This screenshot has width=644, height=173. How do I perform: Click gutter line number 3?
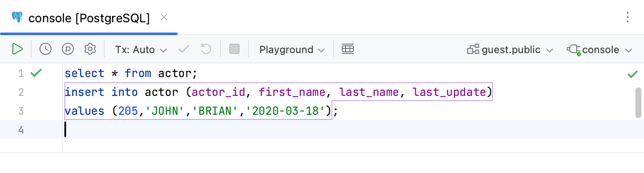point(21,111)
